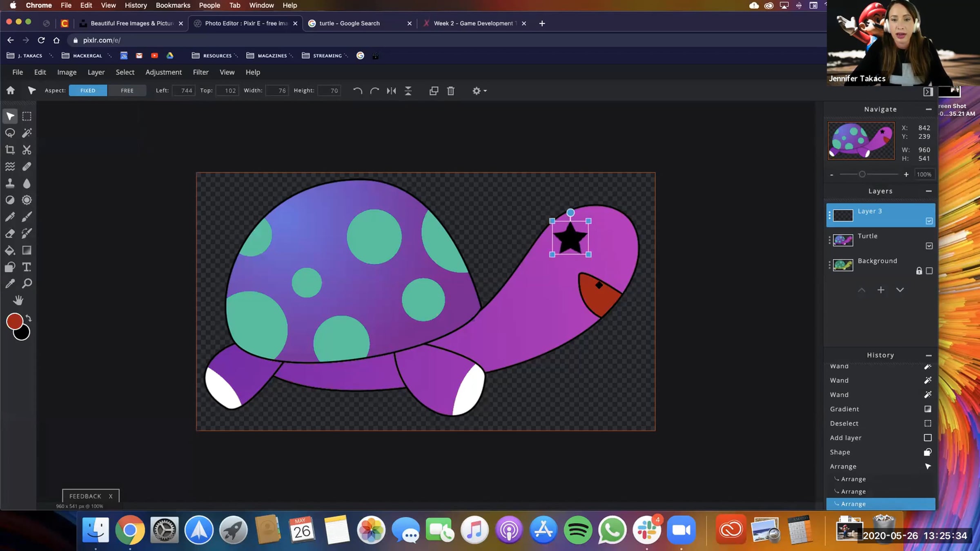This screenshot has width=980, height=551.
Task: Set Aspect to FREE
Action: [x=127, y=91]
